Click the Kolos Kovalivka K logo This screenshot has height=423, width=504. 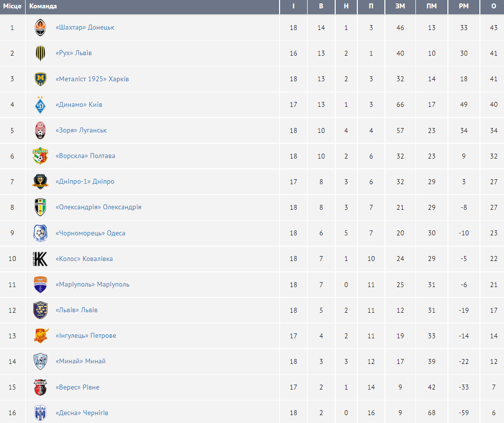tap(40, 259)
